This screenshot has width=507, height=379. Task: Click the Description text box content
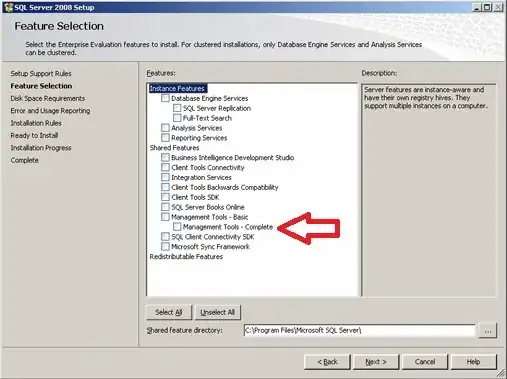point(426,98)
